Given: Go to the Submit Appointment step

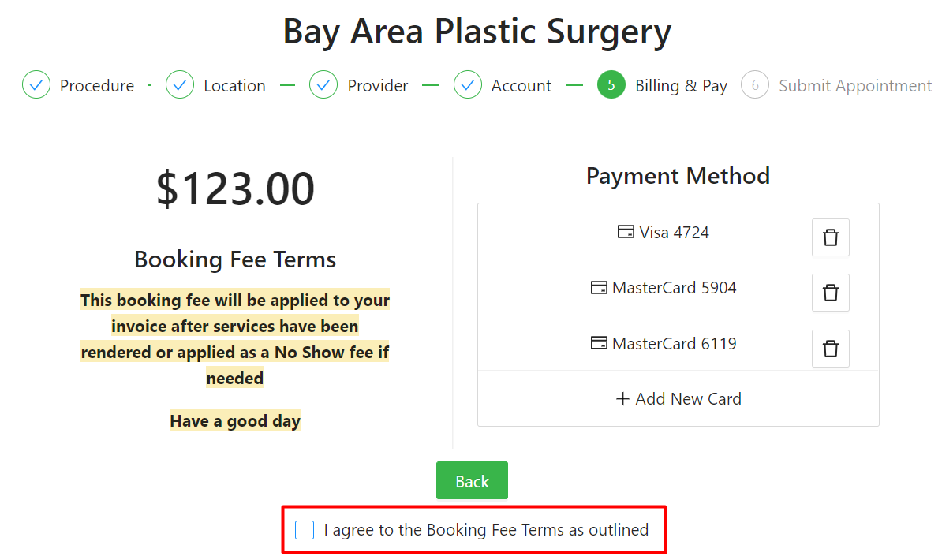Looking at the screenshot, I should 855,86.
